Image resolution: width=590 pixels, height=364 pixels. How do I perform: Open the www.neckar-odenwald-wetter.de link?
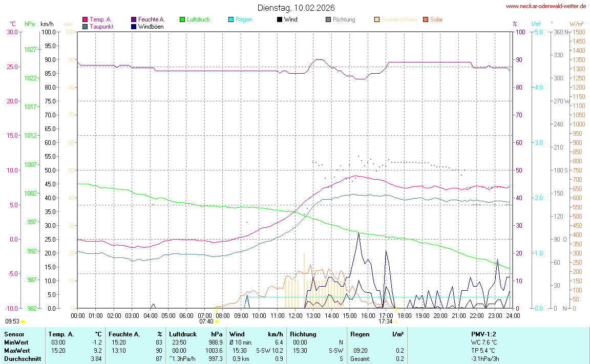545,6
